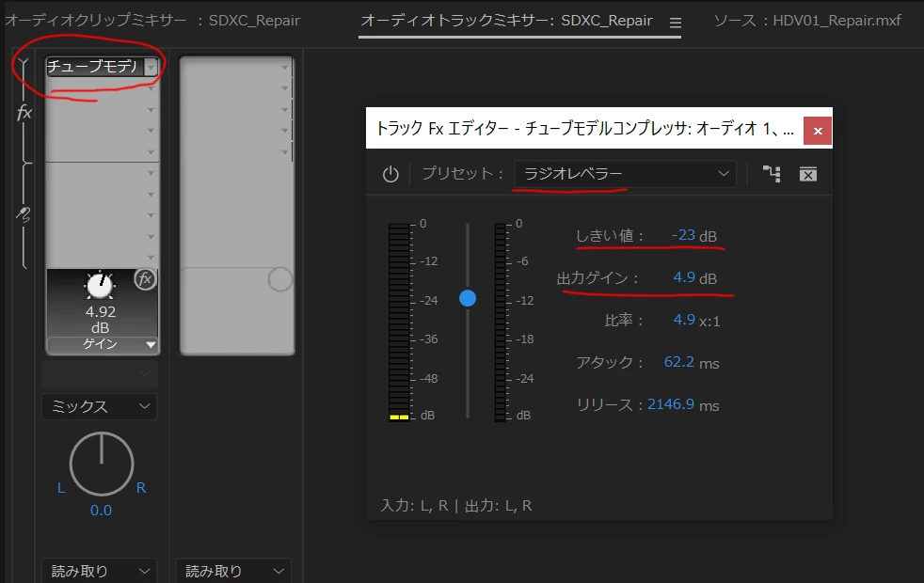Click the Fx Editor title bar text

(584, 129)
